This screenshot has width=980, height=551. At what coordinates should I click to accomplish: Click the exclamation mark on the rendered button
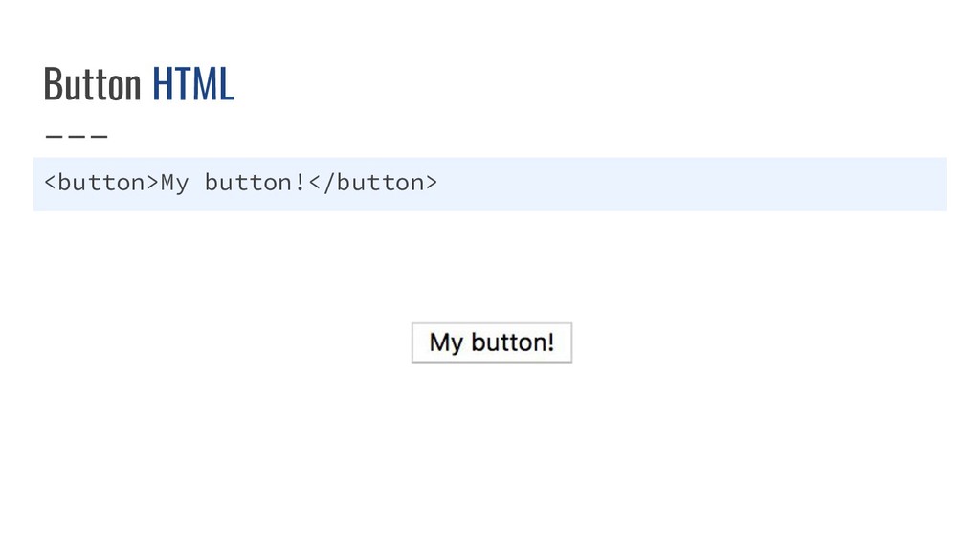[x=550, y=342]
